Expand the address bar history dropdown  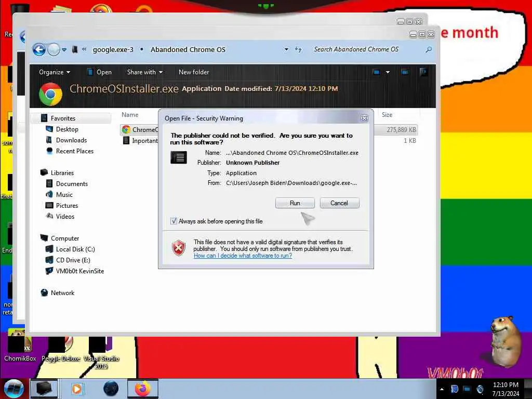coord(286,49)
